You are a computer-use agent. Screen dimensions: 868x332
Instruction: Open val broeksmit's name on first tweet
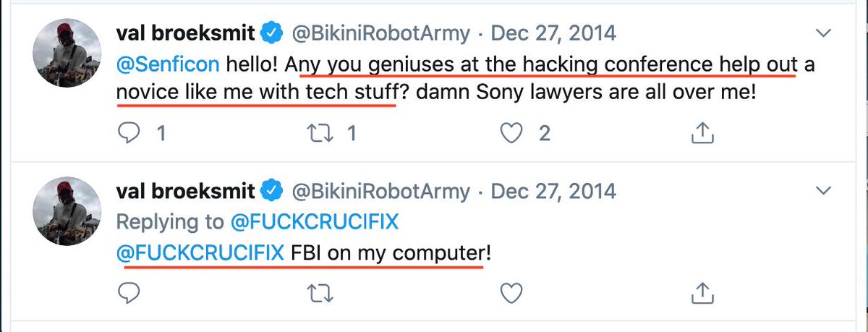tap(185, 33)
